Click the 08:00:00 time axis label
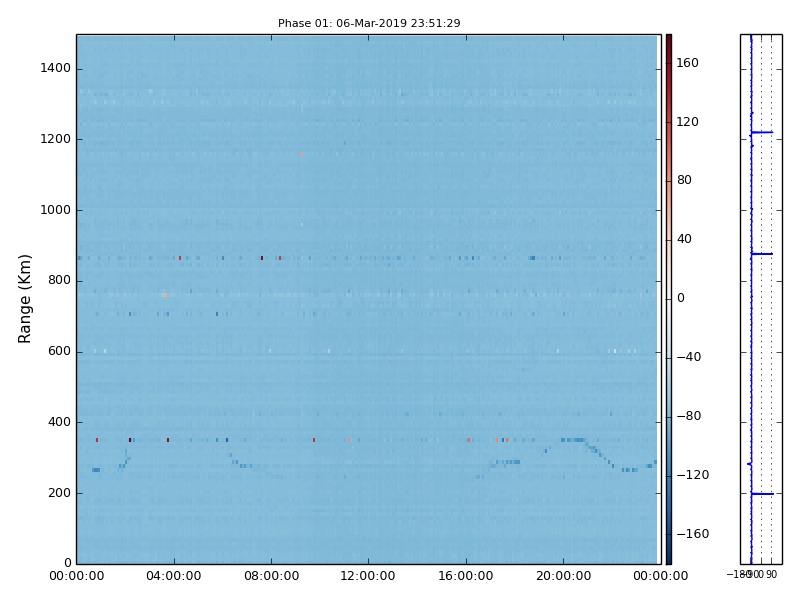Image resolution: width=800 pixels, height=600 pixels. tap(271, 577)
